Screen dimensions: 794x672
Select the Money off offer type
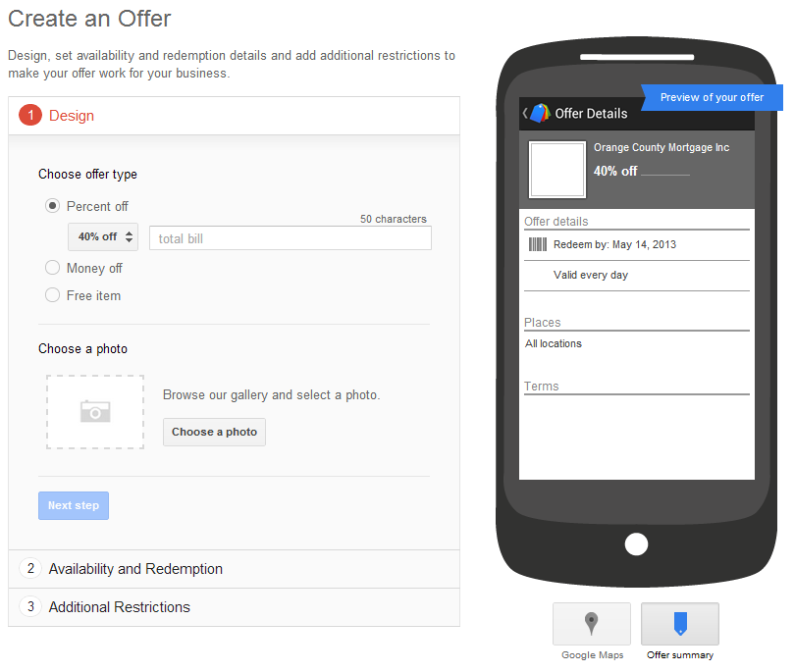click(x=52, y=268)
